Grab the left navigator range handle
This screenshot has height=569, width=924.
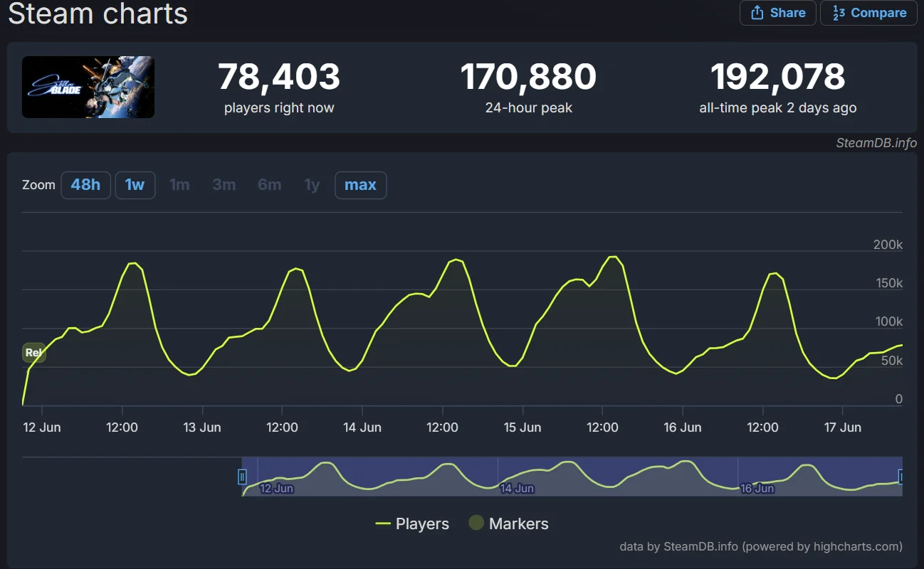coord(242,477)
